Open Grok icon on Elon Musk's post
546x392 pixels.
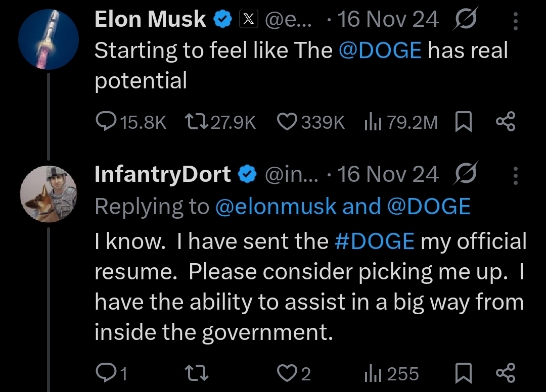[x=465, y=20]
